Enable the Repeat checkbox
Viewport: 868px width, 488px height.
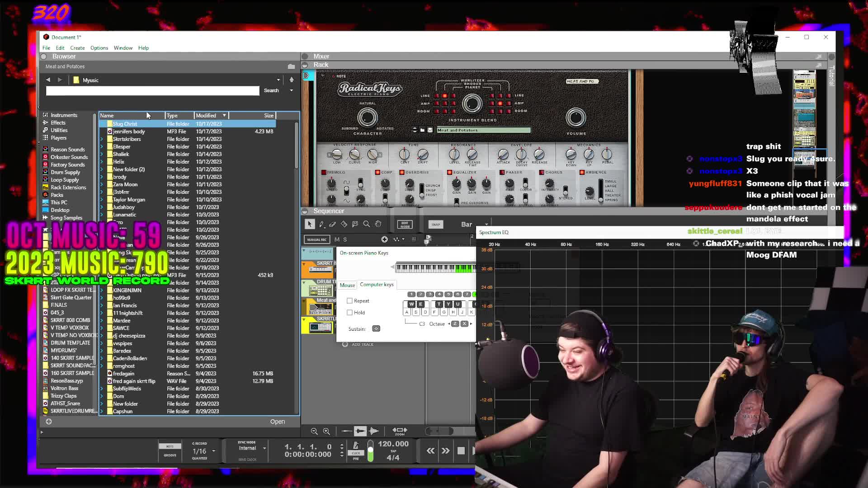tap(349, 301)
